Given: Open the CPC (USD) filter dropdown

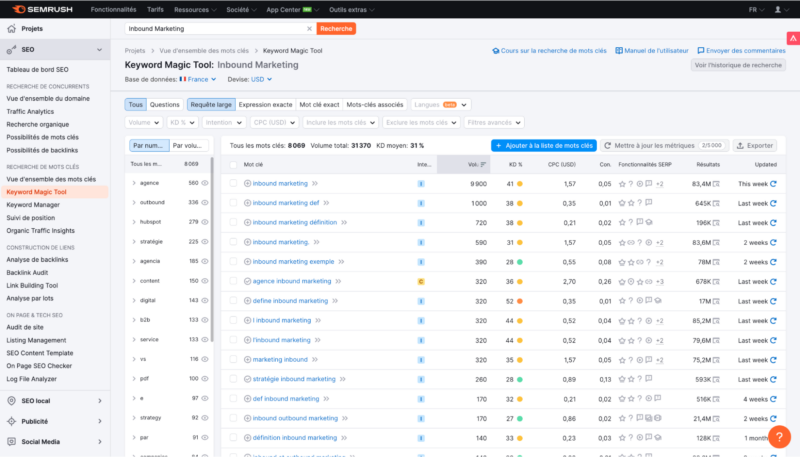Looking at the screenshot, I should (x=274, y=122).
